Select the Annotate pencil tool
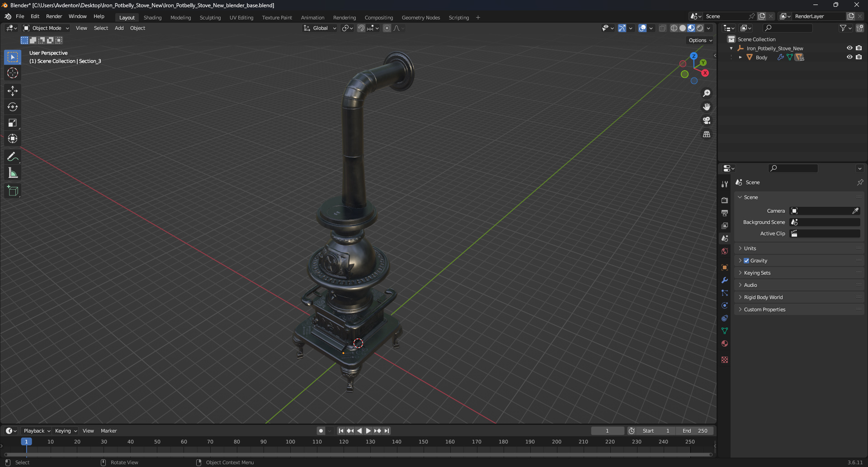 pyautogui.click(x=13, y=157)
